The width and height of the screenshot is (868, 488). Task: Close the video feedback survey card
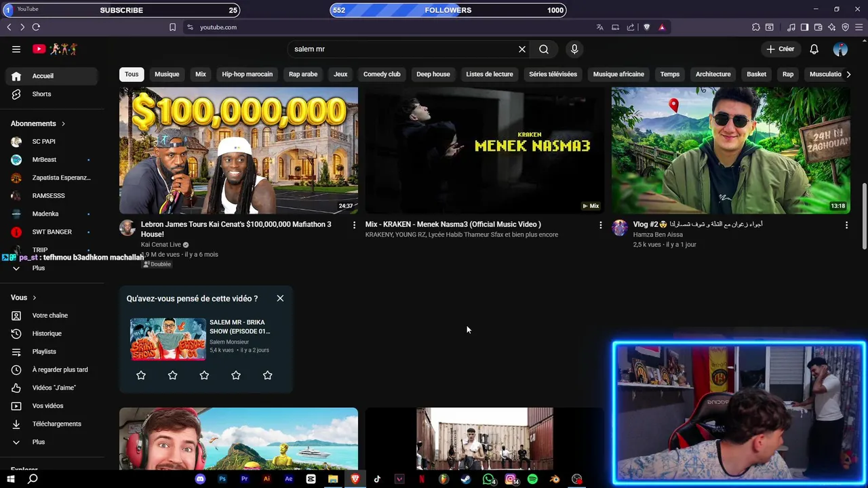(x=280, y=298)
